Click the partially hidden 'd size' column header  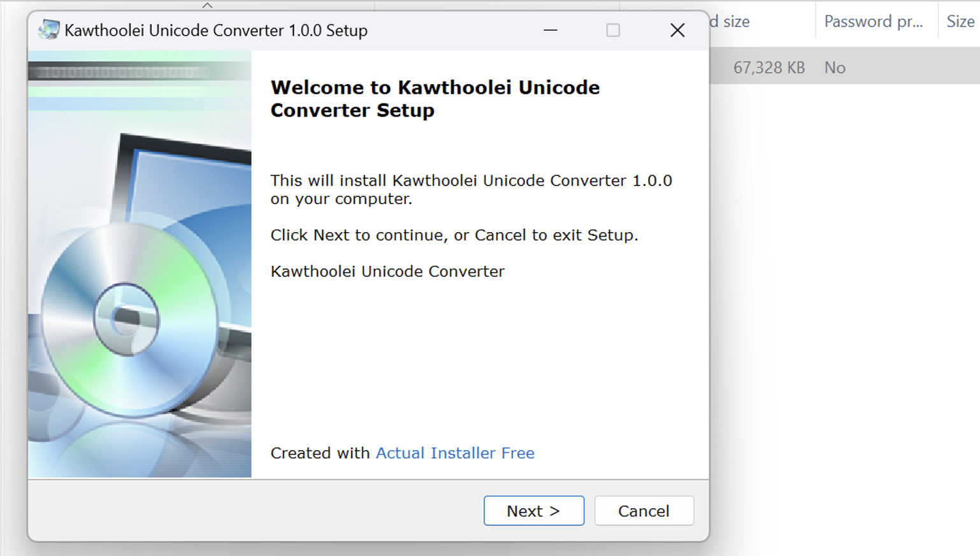tap(730, 21)
